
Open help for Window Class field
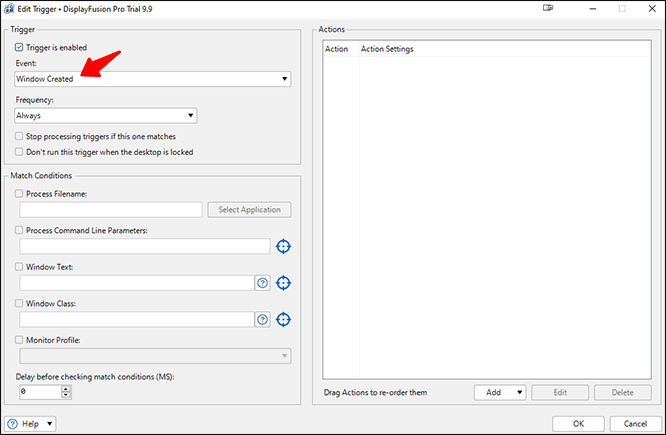point(262,319)
